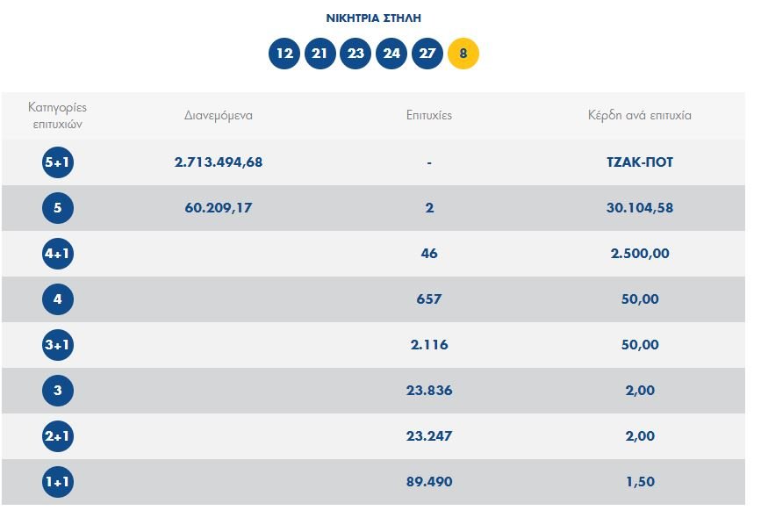Click the yellow Joker number 8 ball

click(x=463, y=54)
